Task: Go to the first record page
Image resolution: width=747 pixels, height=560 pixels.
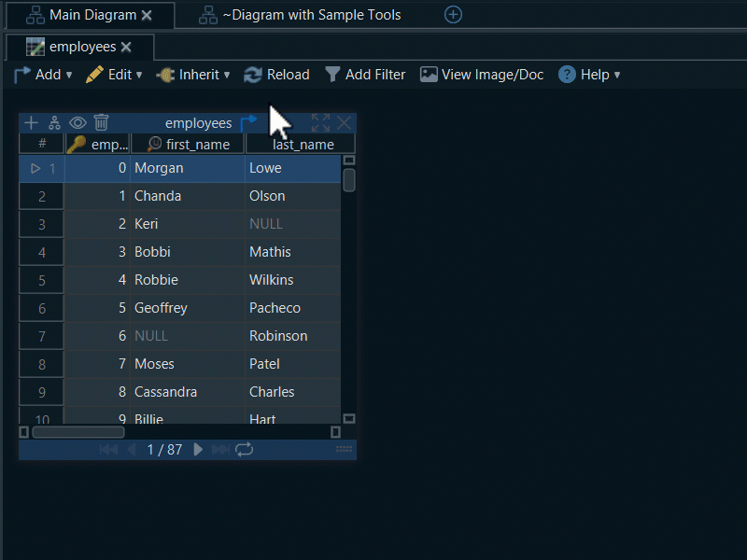Action: [x=108, y=450]
